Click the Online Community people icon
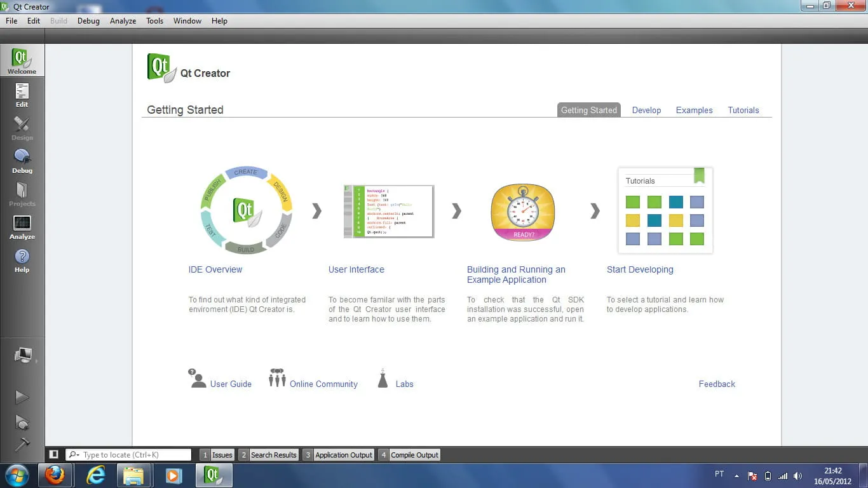This screenshot has width=868, height=488. [277, 378]
